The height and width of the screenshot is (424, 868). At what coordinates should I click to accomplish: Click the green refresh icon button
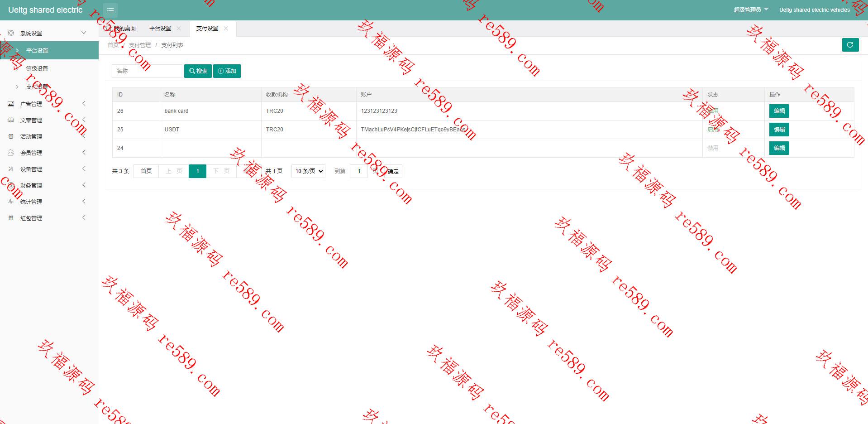tap(850, 45)
